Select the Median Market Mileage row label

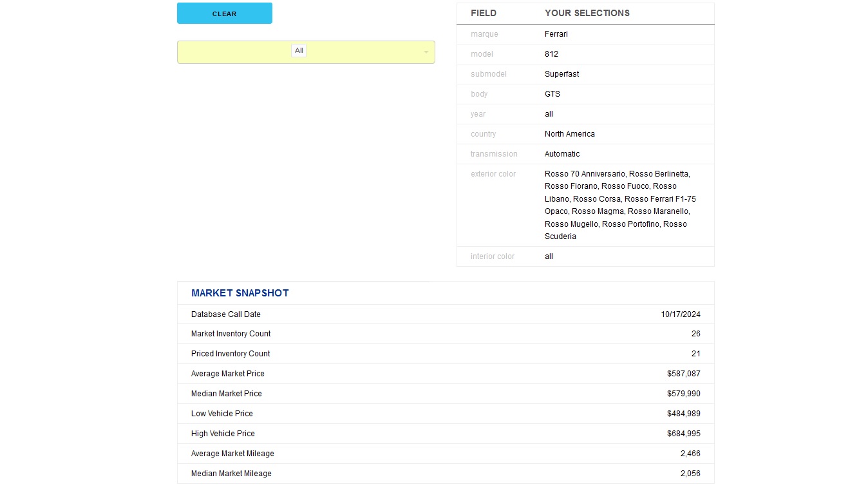pos(231,474)
